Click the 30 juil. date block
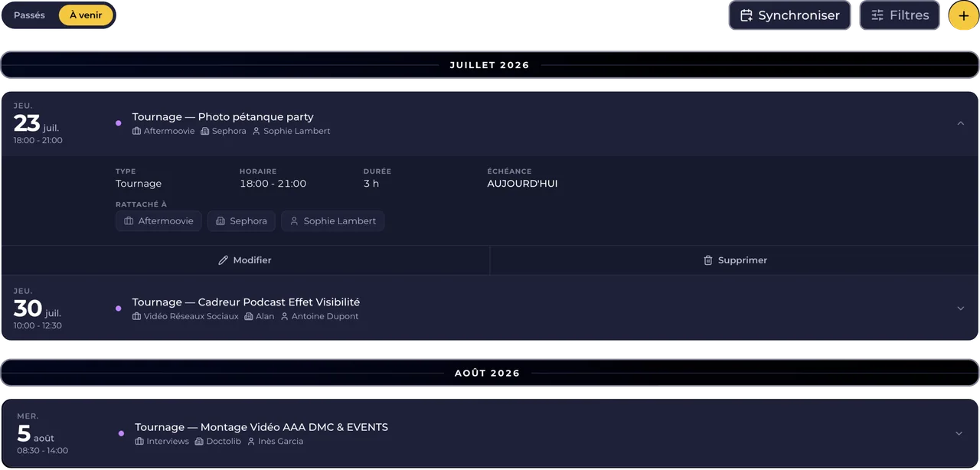 [x=38, y=308]
